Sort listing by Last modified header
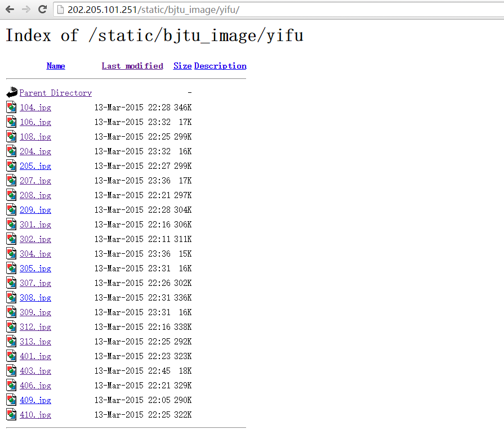The width and height of the screenshot is (504, 430). click(x=132, y=66)
